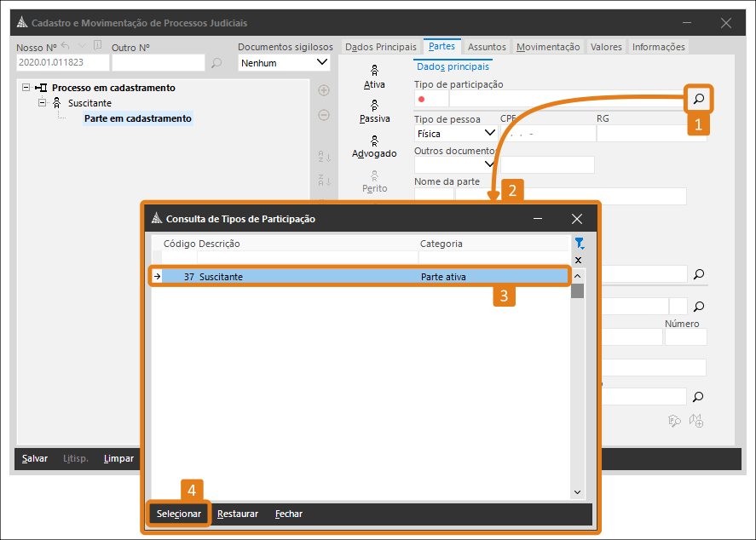The image size is (756, 540).
Task: Switch to the Assuntos tab
Action: (487, 47)
